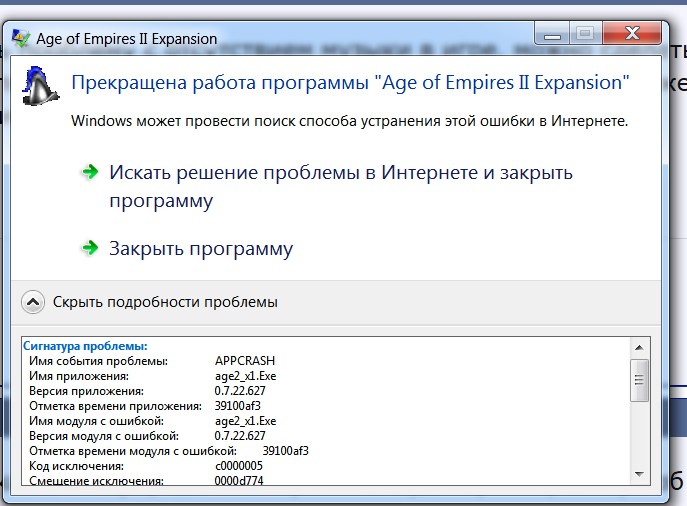Minimize the Age of Empires dialog
687x506 pixels.
[x=554, y=34]
